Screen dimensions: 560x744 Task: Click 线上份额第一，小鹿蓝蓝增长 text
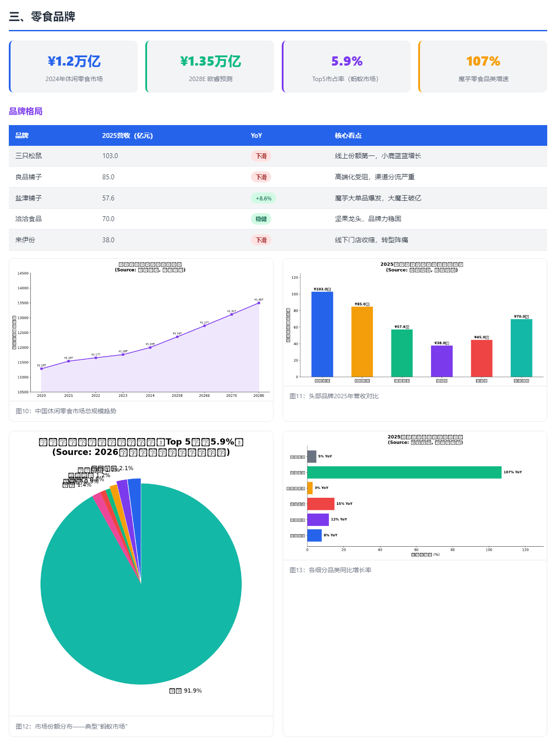[x=378, y=156]
